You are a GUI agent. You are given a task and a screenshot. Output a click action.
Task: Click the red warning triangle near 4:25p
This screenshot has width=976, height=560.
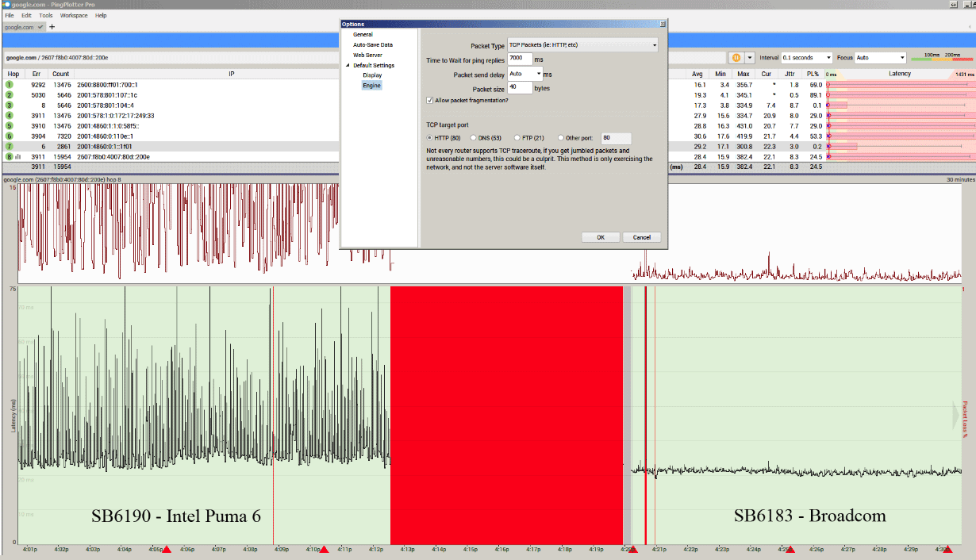pyautogui.click(x=790, y=549)
